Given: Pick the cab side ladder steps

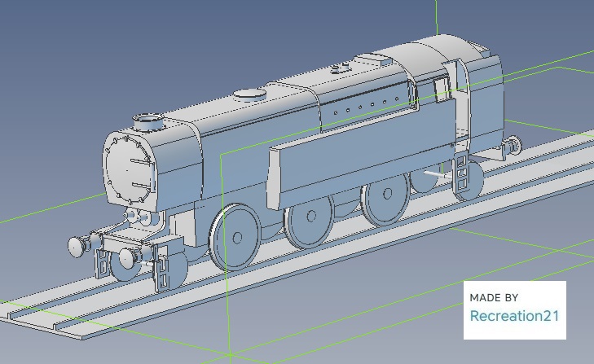Looking at the screenshot, I should click(x=461, y=172).
